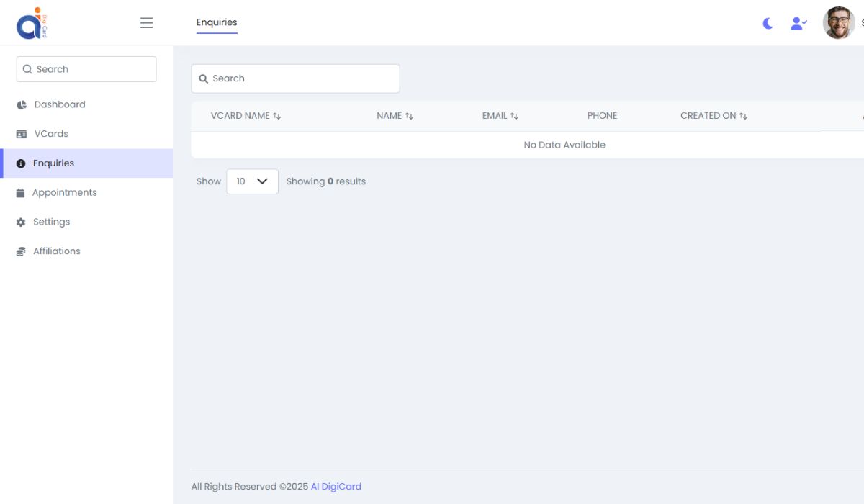
Task: Select the Dashboard sidebar icon
Action: (21, 104)
